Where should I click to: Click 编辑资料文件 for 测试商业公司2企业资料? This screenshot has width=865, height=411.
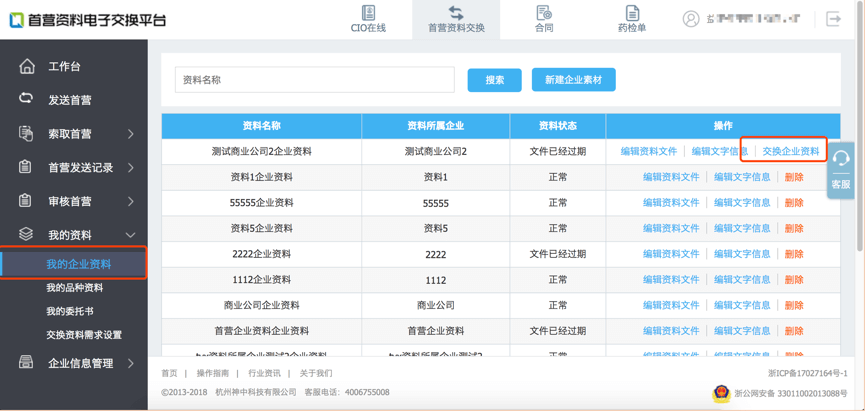649,151
